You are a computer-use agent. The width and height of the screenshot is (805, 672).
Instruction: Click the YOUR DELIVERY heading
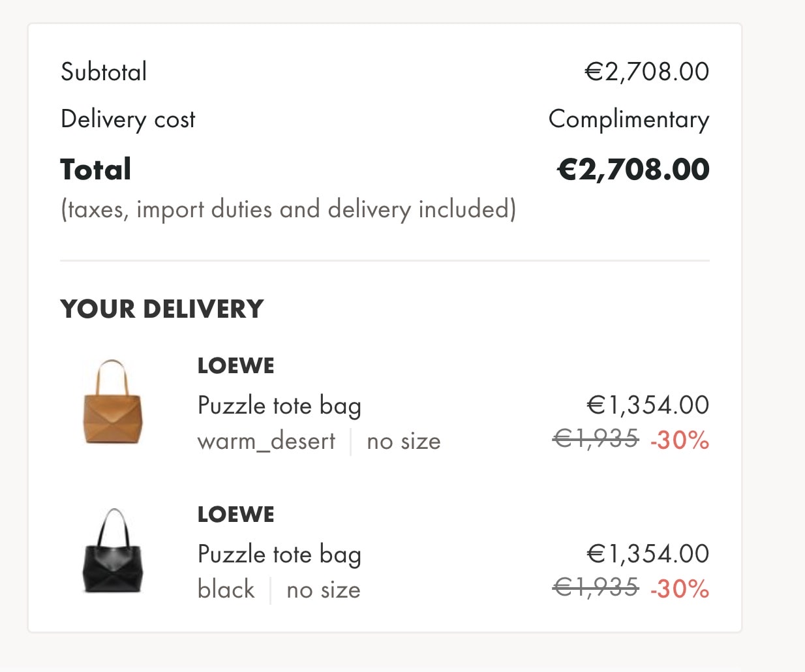tap(162, 309)
